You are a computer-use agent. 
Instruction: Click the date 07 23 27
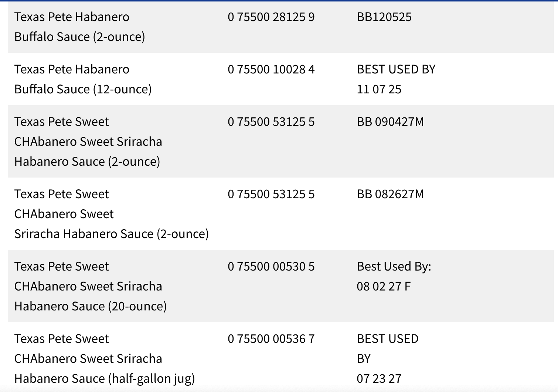(379, 379)
